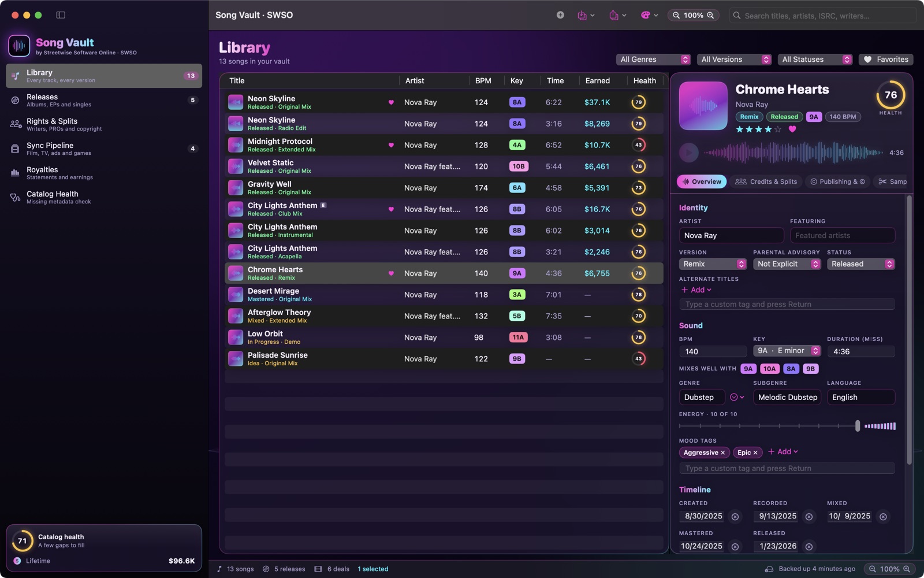Image resolution: width=924 pixels, height=578 pixels.
Task: Switch to the Publishing tab
Action: (x=837, y=181)
